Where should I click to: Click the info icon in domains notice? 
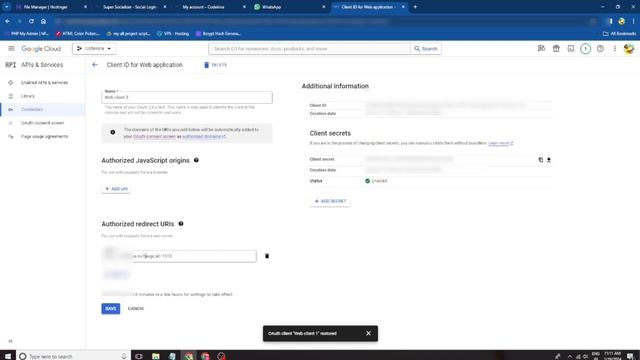[113, 132]
